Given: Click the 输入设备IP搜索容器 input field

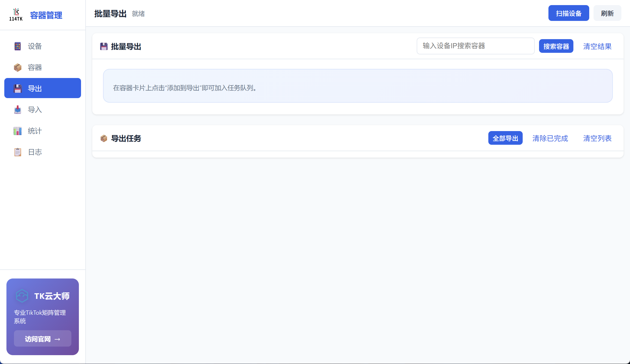Looking at the screenshot, I should pos(475,46).
